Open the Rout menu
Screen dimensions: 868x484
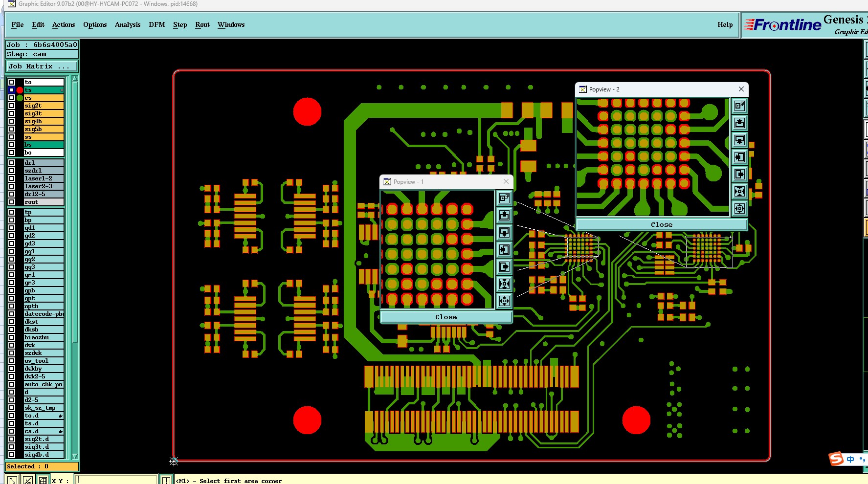202,24
